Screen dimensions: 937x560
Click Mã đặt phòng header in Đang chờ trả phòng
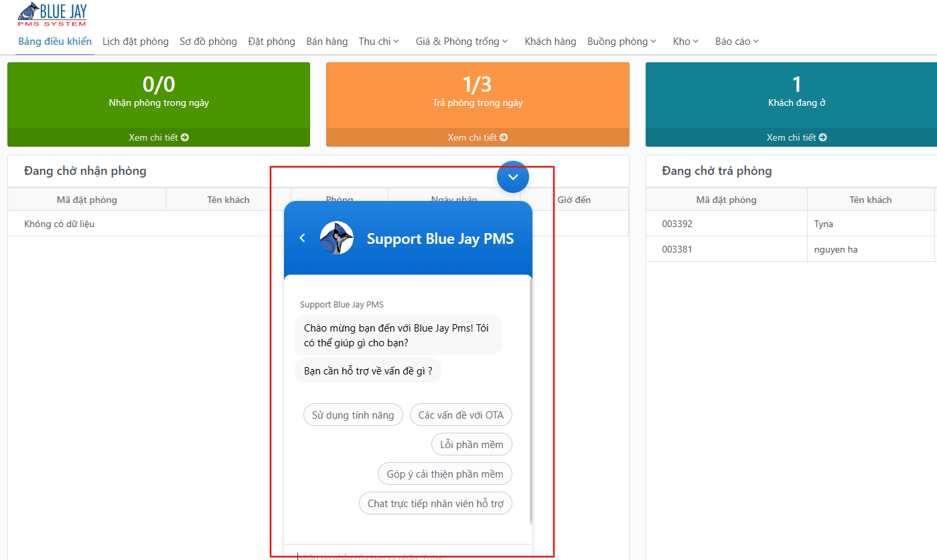pos(726,200)
